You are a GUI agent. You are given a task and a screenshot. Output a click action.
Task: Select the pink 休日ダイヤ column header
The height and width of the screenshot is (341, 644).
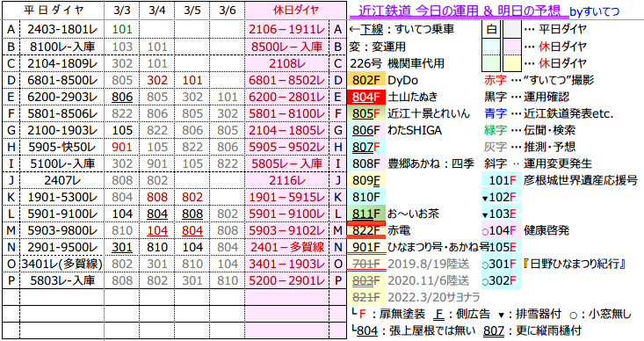point(296,11)
